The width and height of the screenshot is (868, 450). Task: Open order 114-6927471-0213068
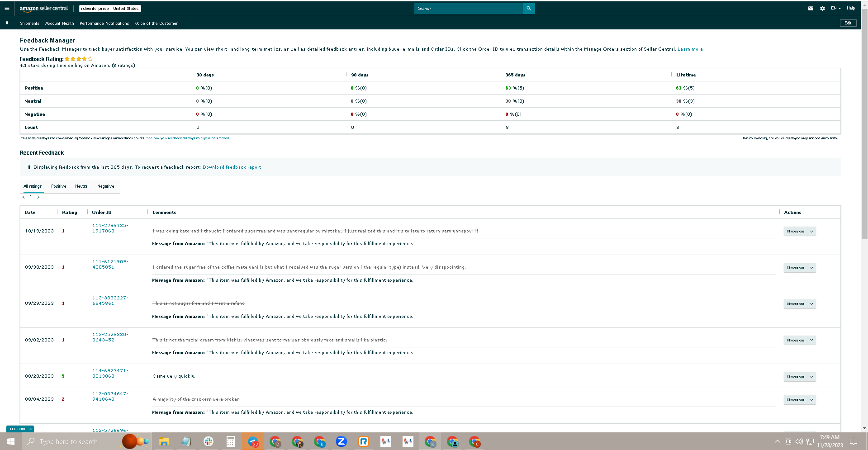point(110,374)
